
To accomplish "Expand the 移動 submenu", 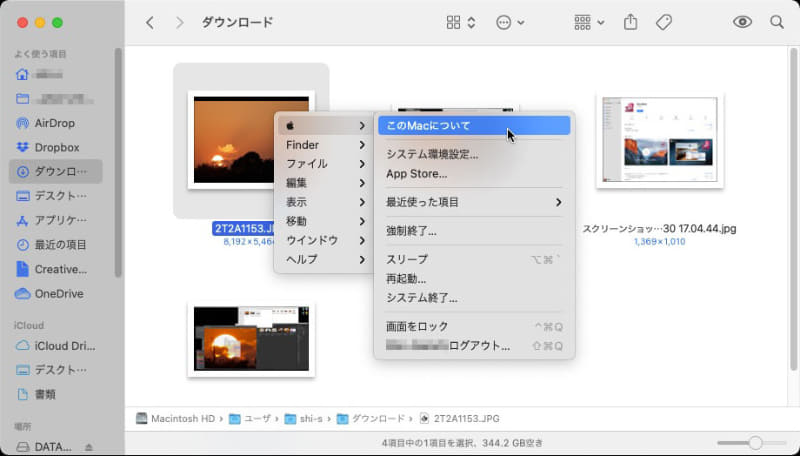I will [x=326, y=221].
